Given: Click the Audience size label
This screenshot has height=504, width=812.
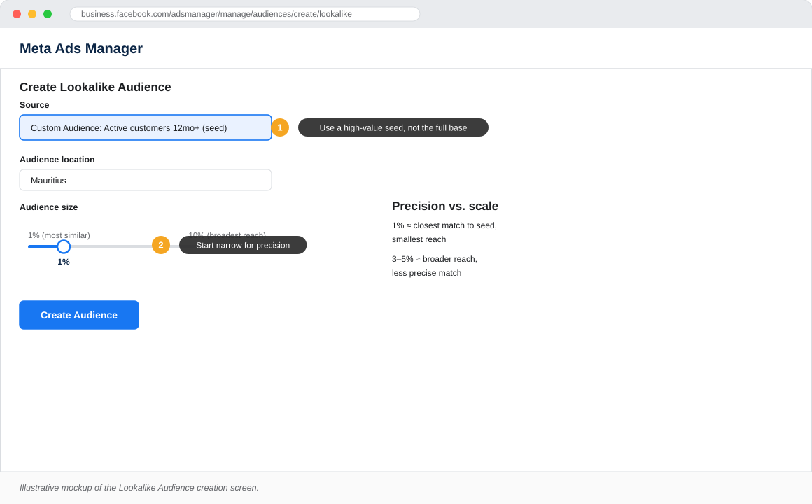Looking at the screenshot, I should tap(49, 207).
